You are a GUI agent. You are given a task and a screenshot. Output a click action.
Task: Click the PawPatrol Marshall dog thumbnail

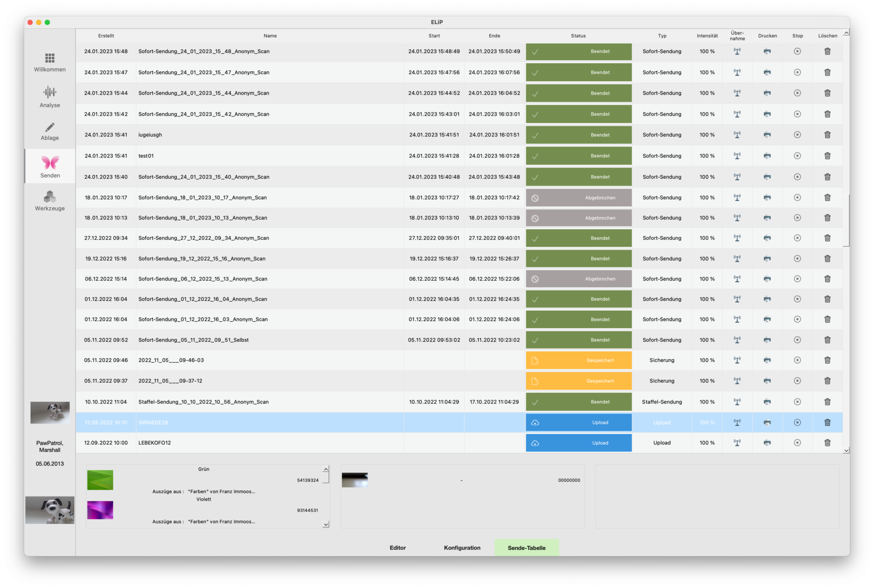click(x=50, y=412)
